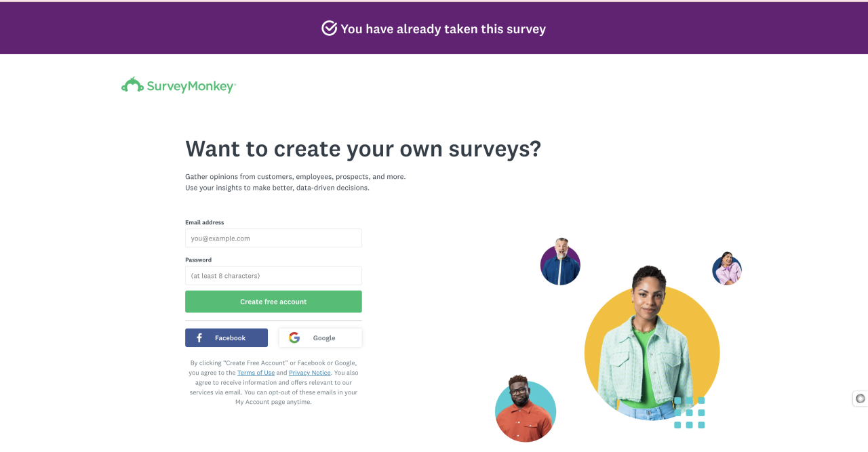
Task: Click the teal dot grid graphic
Action: tap(689, 413)
